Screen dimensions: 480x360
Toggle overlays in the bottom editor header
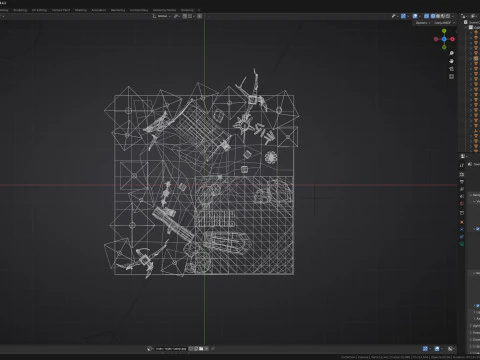pyautogui.click(x=437, y=349)
